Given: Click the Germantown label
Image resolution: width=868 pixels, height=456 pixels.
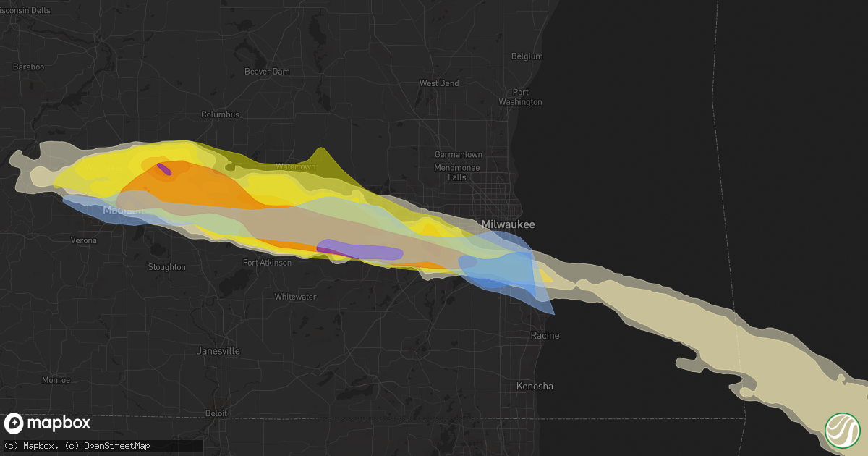Looking at the screenshot, I should coord(458,155).
